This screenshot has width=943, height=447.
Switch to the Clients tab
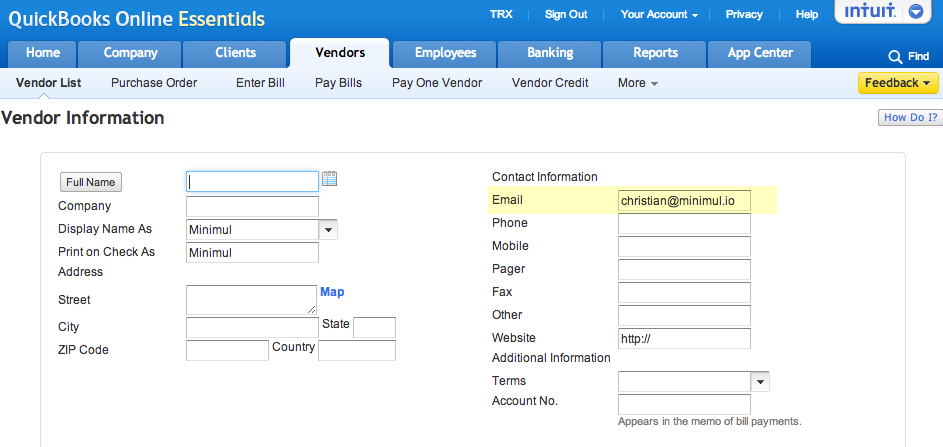pos(235,53)
